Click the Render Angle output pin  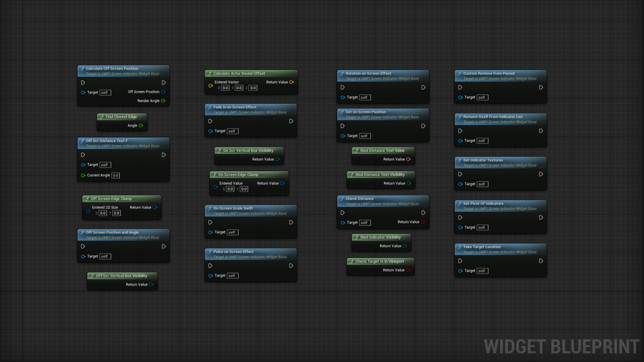pyautogui.click(x=163, y=101)
